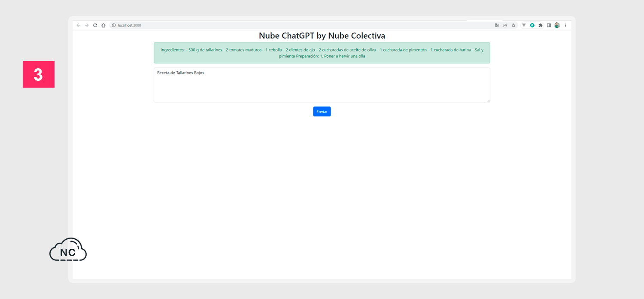Open the Extensions puzzle-piece menu
The width and height of the screenshot is (644, 299).
click(x=541, y=25)
